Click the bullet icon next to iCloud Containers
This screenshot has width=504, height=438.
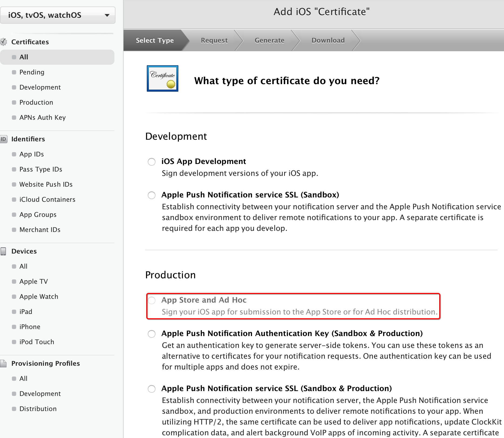click(14, 199)
